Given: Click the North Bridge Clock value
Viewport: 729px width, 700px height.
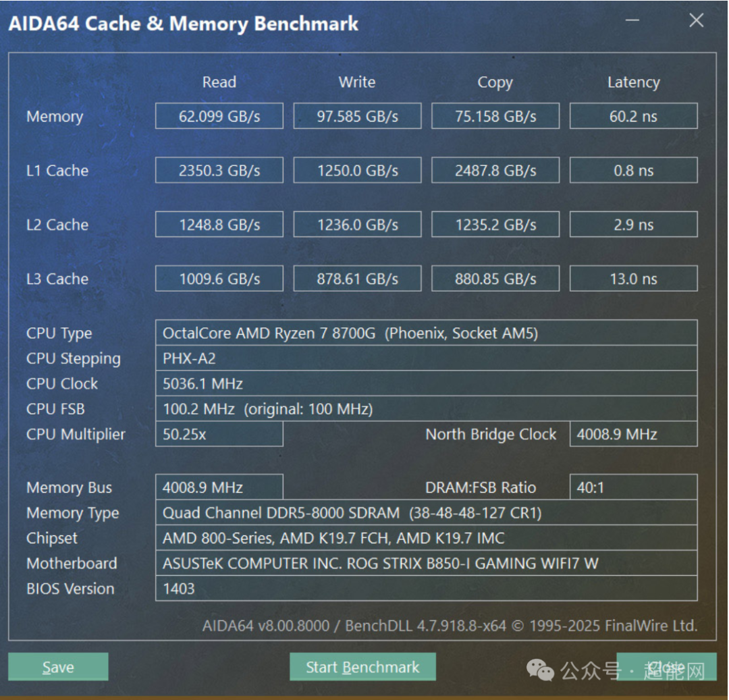Looking at the screenshot, I should (633, 434).
